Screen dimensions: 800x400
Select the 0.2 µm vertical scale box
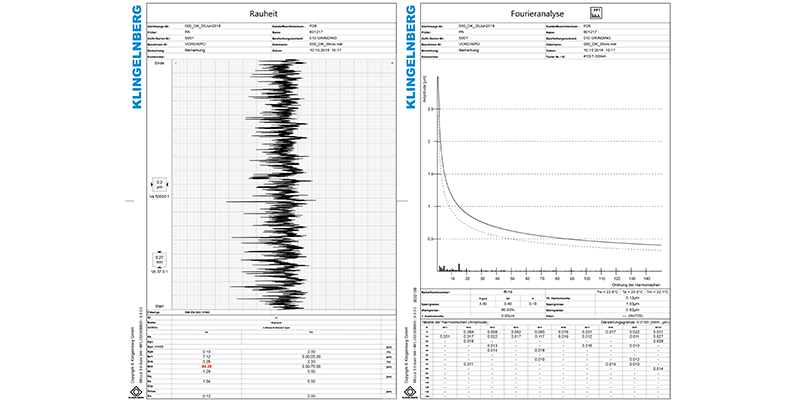[x=159, y=184]
